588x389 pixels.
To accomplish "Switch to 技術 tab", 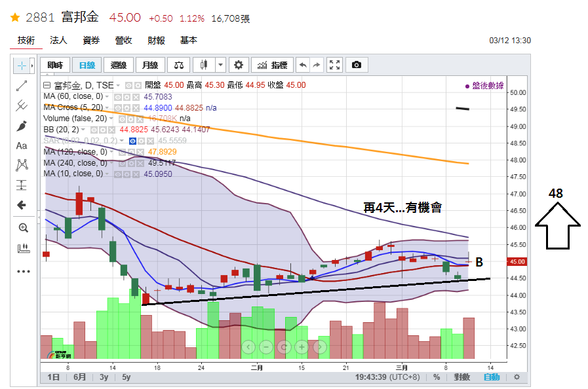I will 26,41.
